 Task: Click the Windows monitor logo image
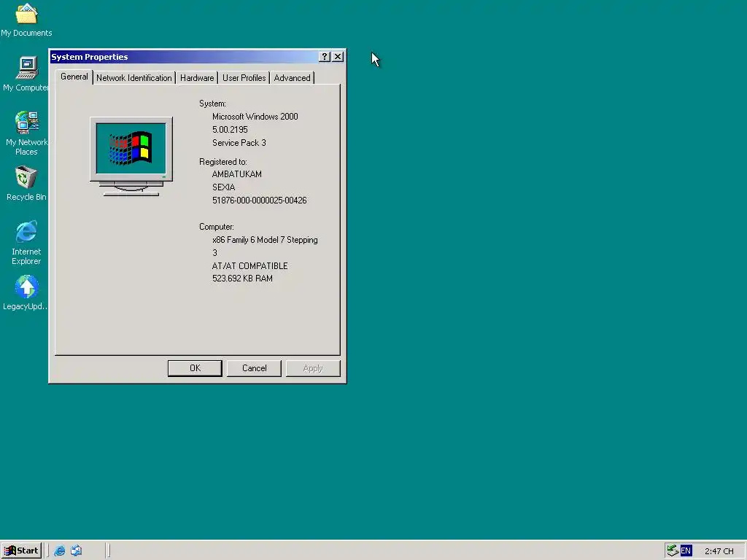131,156
